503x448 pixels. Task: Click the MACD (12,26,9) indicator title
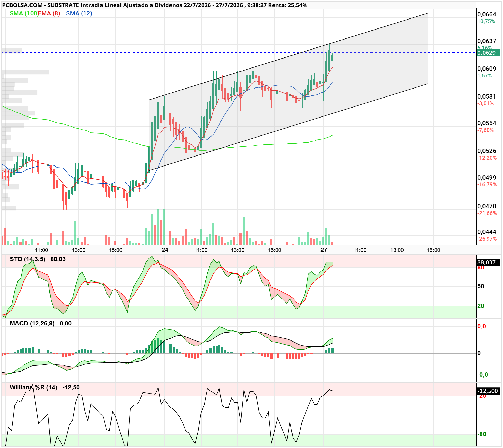[x=32, y=323]
